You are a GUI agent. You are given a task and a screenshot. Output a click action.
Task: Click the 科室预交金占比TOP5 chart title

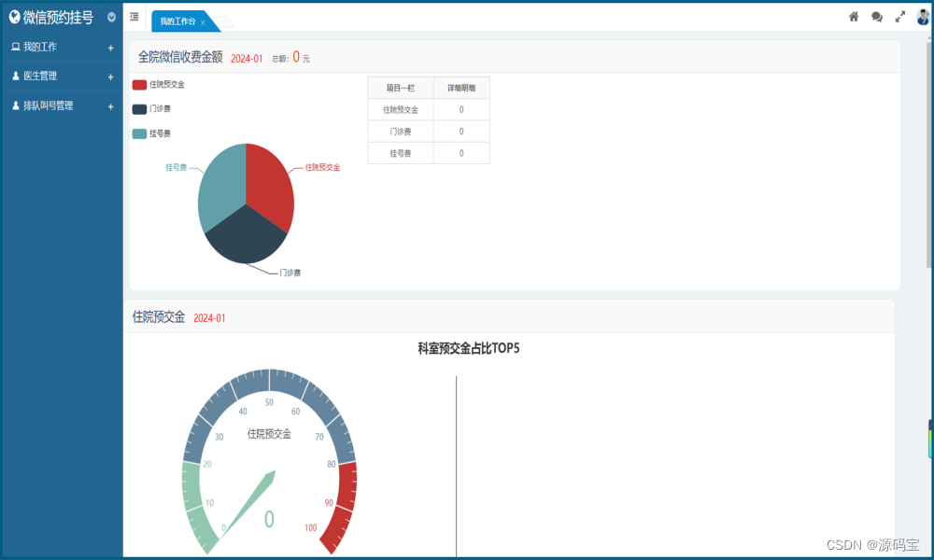469,348
